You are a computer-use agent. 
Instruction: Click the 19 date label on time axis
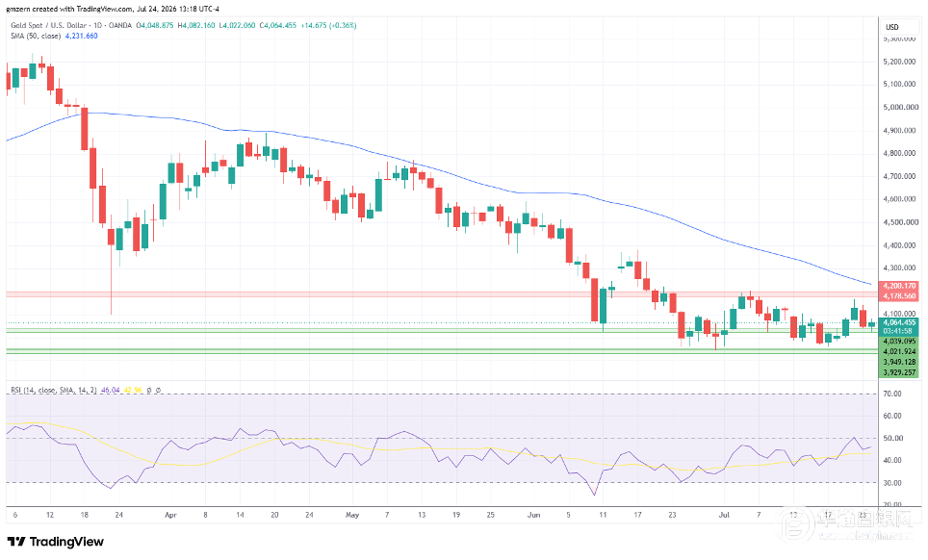(x=455, y=515)
